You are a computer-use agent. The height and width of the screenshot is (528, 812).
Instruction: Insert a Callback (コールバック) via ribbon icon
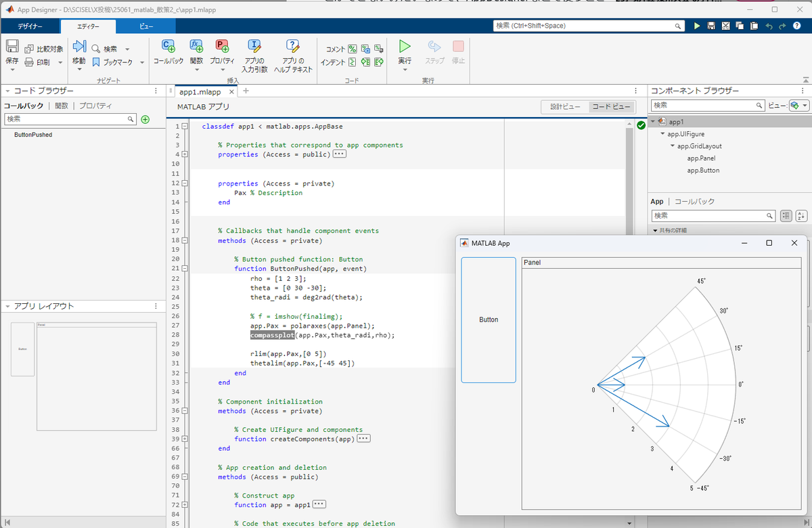pos(168,45)
